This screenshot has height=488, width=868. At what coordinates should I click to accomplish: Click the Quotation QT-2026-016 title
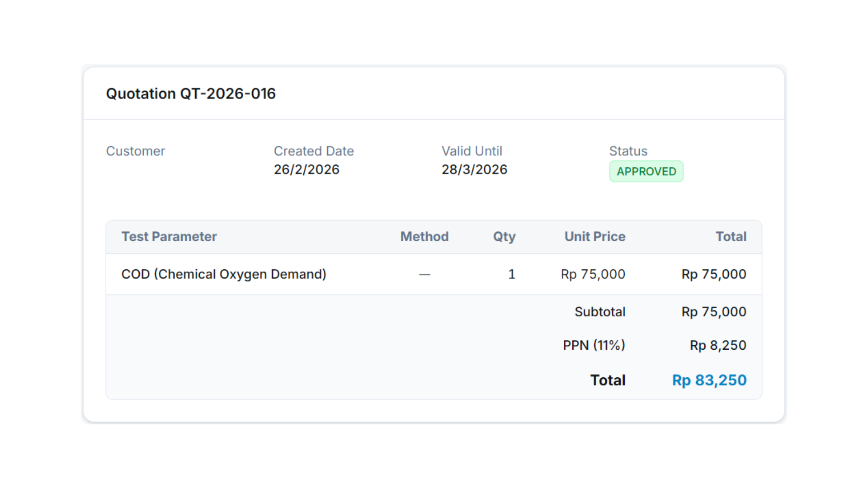point(191,94)
